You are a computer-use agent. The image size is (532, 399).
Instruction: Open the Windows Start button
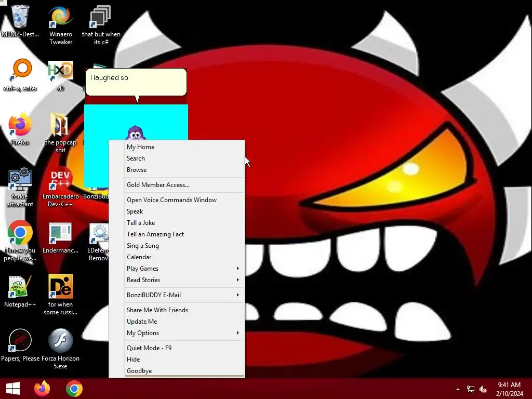pos(13,389)
